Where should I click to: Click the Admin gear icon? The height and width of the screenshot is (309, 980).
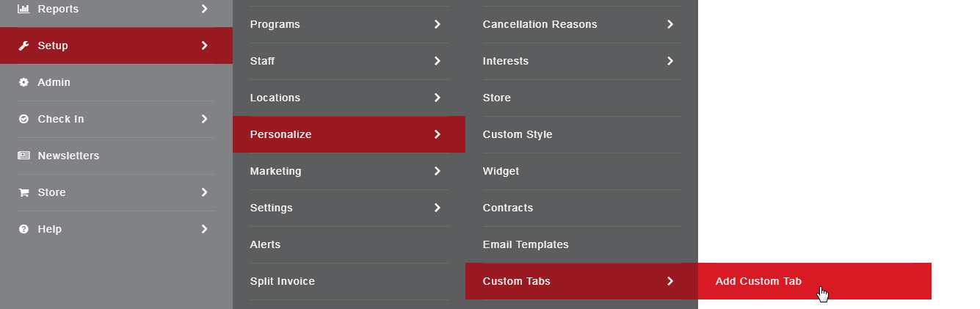click(x=23, y=82)
